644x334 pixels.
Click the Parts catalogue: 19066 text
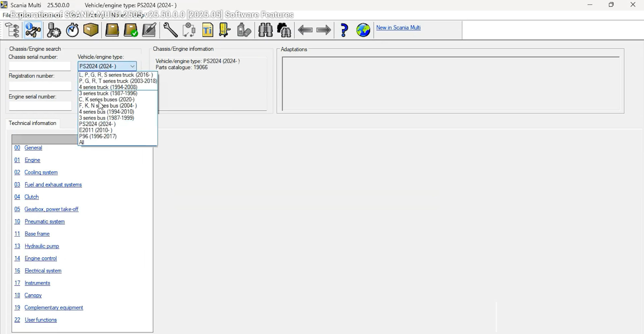coord(181,67)
